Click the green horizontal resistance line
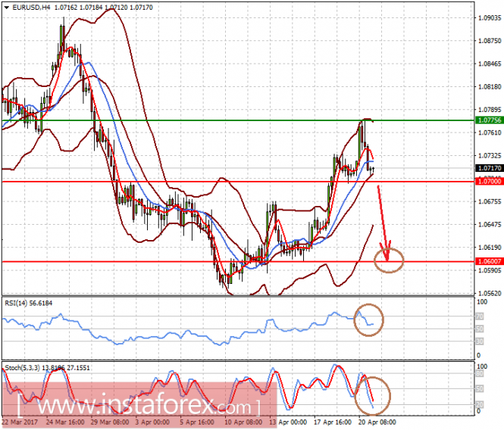The width and height of the screenshot is (504, 430). coord(238,120)
